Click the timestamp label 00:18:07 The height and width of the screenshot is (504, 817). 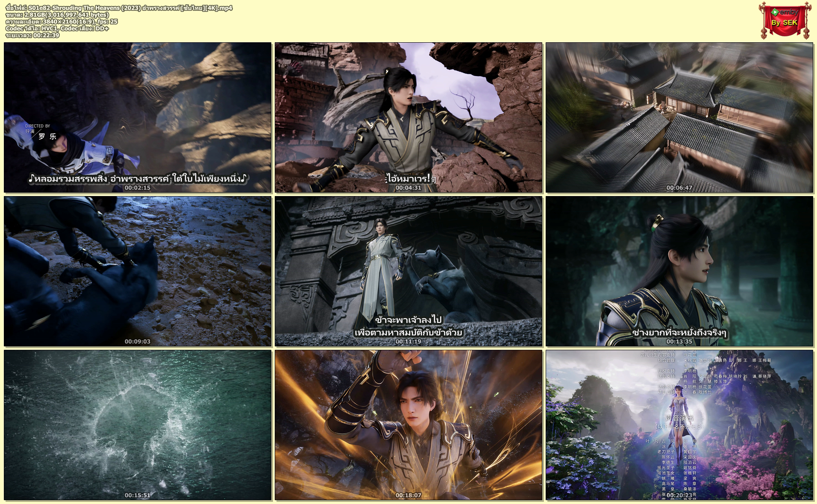(x=408, y=495)
